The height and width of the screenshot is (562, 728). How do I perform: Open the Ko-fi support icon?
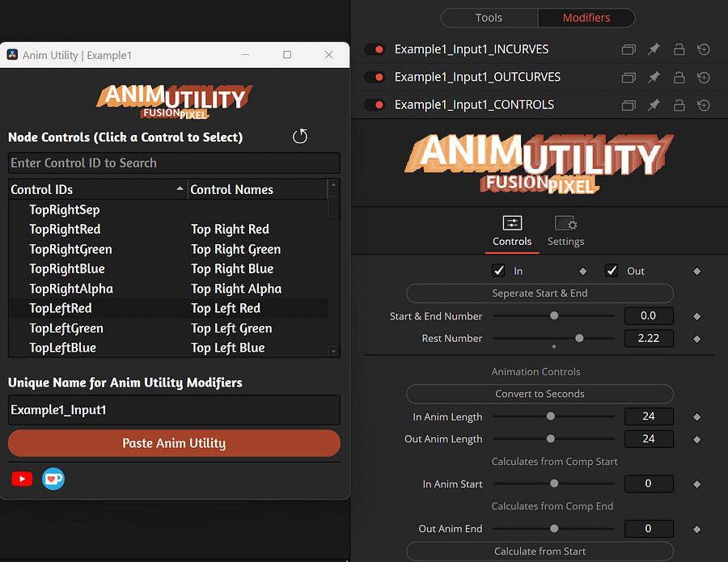53,479
